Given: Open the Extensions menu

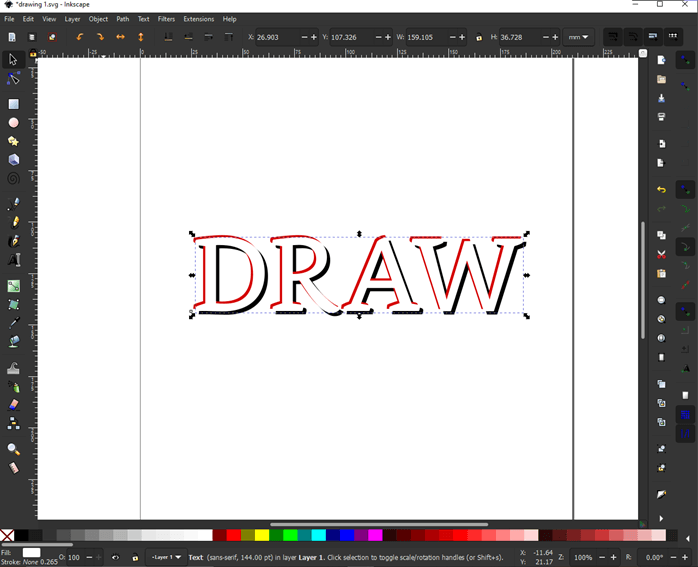Looking at the screenshot, I should [199, 19].
